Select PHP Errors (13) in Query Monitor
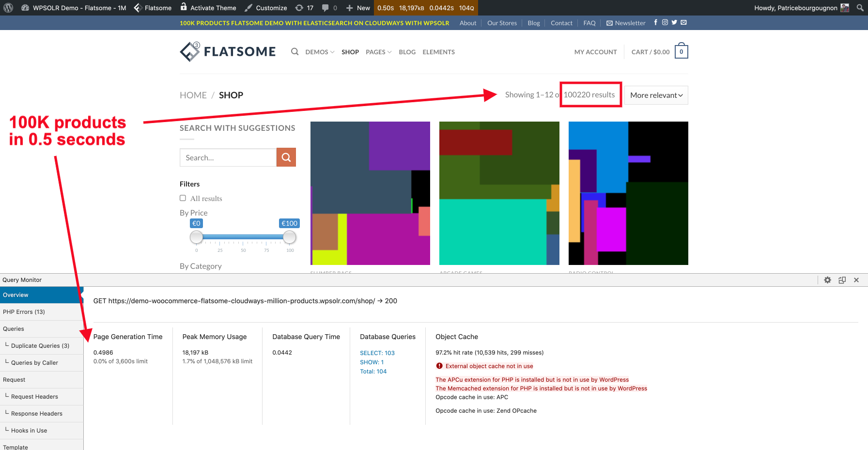 coord(42,312)
